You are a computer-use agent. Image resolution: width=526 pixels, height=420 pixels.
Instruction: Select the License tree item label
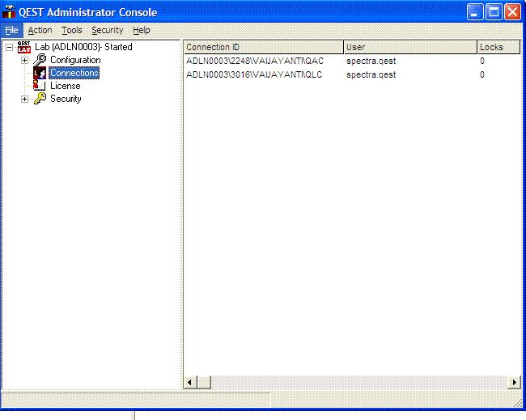66,86
